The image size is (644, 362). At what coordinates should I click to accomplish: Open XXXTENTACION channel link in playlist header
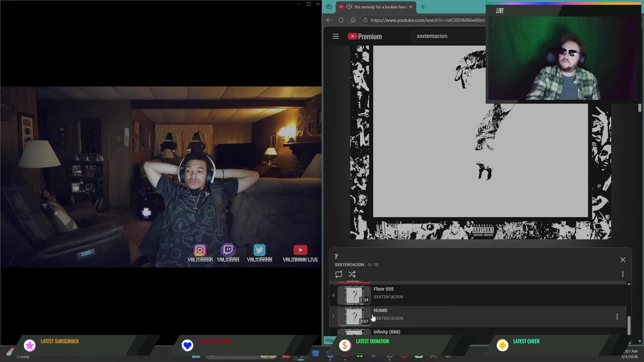(x=349, y=264)
